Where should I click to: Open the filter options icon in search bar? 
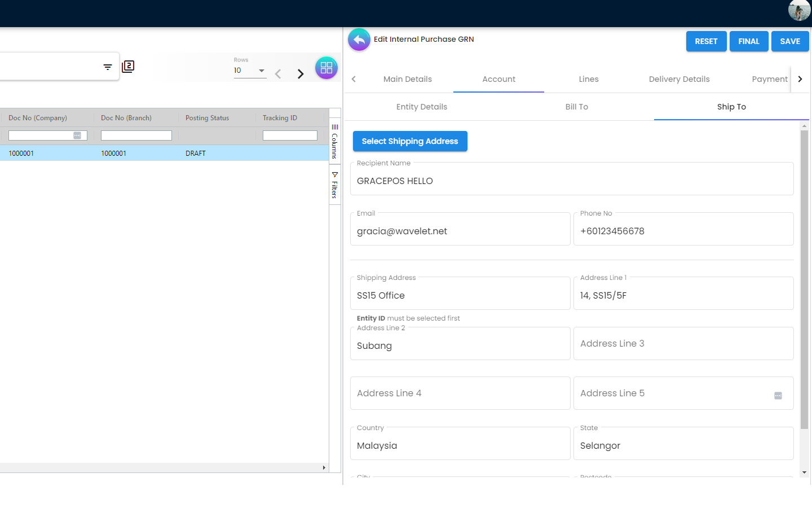pyautogui.click(x=108, y=67)
